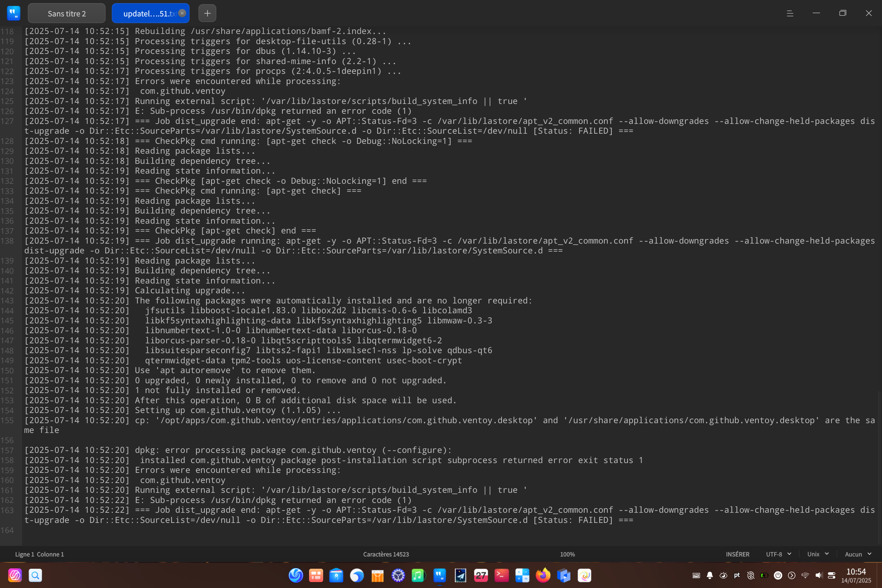The width and height of the screenshot is (882, 588).
Task: Open the Unix line-ending dropdown
Action: 818,554
